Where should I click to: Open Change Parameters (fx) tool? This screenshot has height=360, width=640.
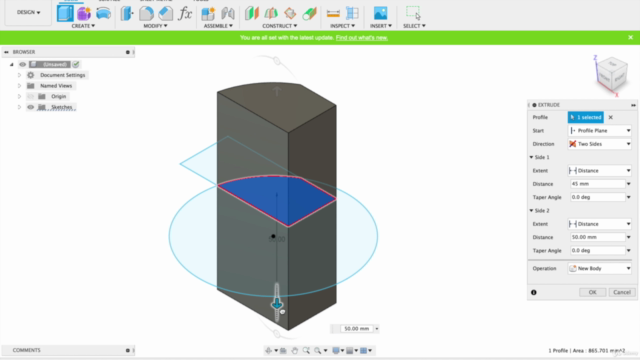pos(185,13)
